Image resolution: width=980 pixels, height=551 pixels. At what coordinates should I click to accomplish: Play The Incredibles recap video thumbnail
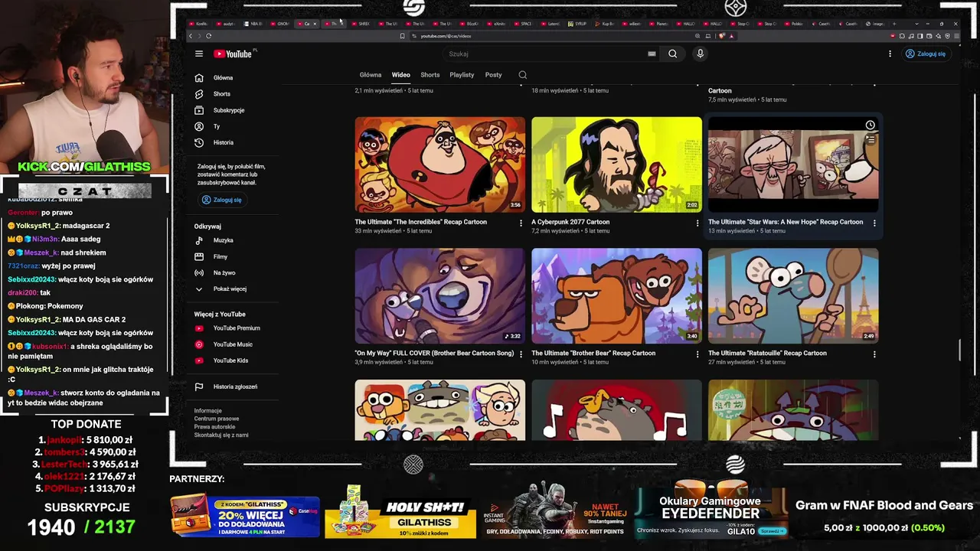pos(440,165)
